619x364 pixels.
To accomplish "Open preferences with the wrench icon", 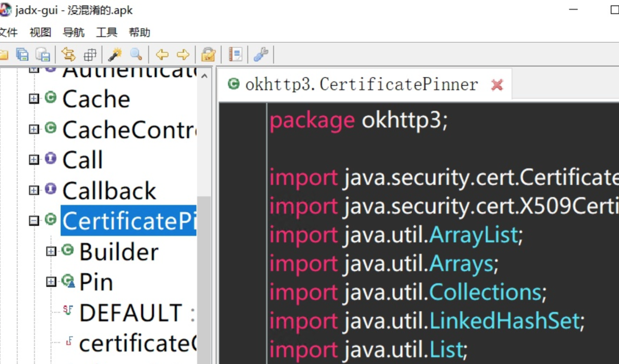I will [x=261, y=54].
